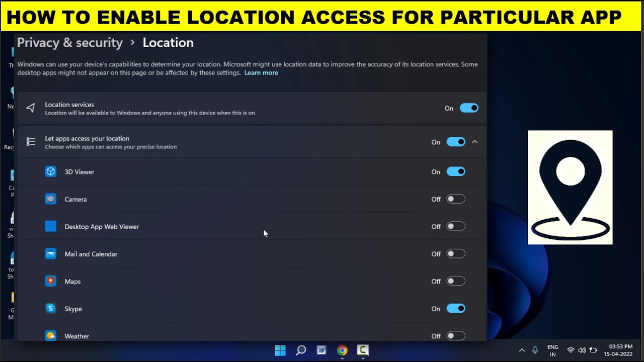Turn off Let apps access your location
This screenshot has height=362, width=644.
pyautogui.click(x=456, y=142)
